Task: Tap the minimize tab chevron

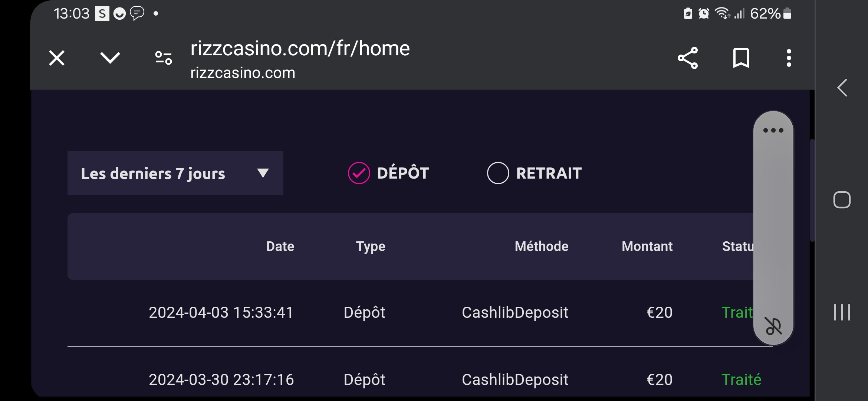Action: (x=110, y=58)
